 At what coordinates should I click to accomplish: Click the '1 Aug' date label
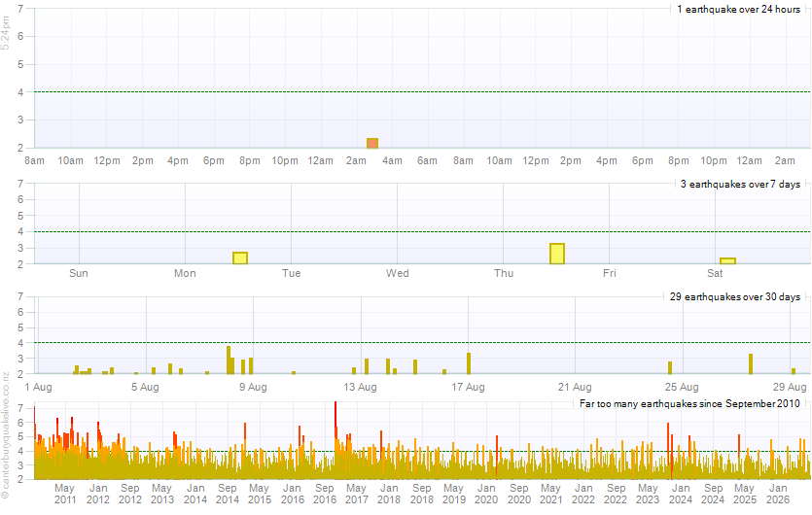pos(38,387)
